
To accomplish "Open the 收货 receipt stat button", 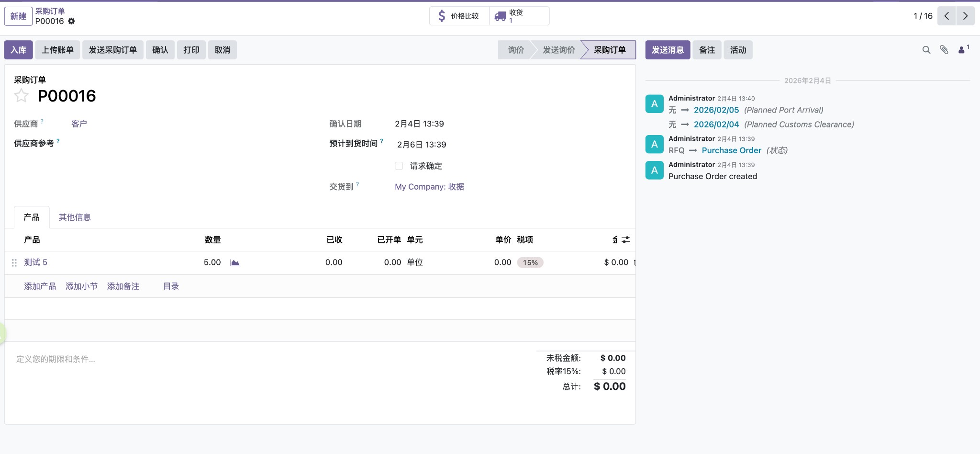I will pyautogui.click(x=519, y=16).
